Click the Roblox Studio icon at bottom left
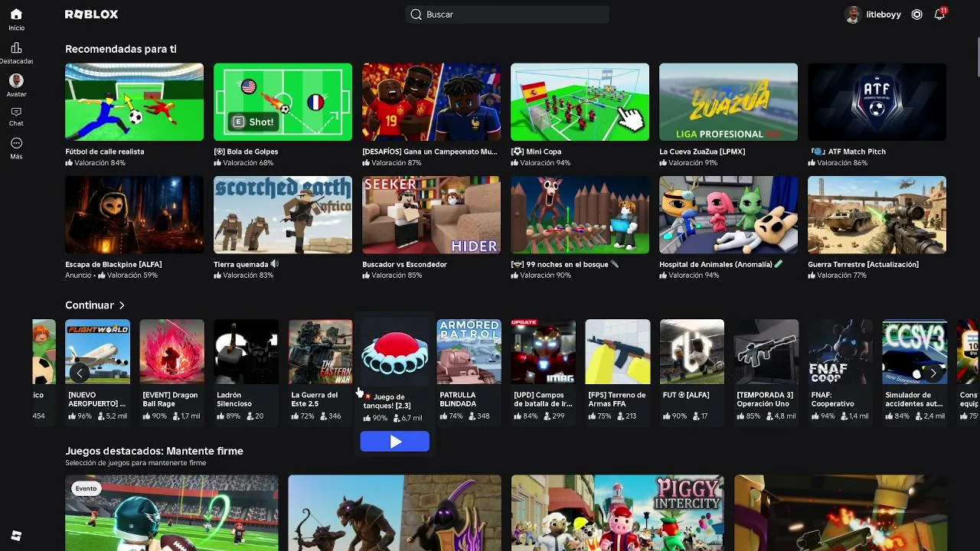Viewport: 980px width, 551px height. (x=16, y=536)
